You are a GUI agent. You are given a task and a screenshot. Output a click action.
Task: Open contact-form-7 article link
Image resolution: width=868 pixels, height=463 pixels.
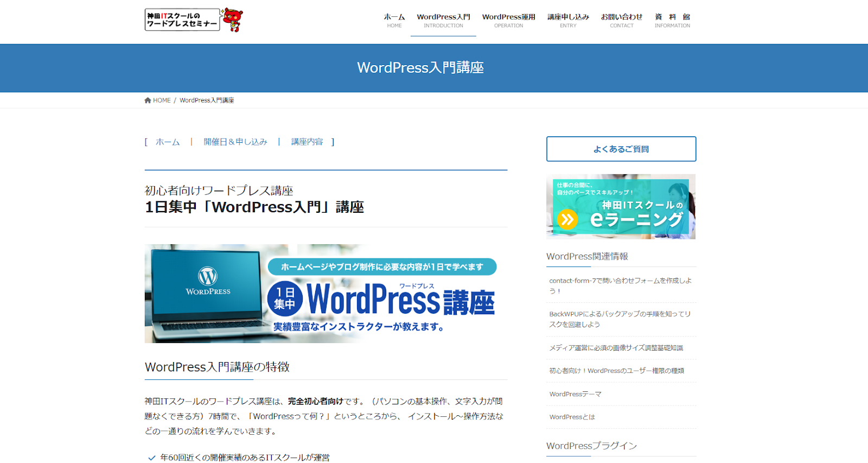point(620,286)
